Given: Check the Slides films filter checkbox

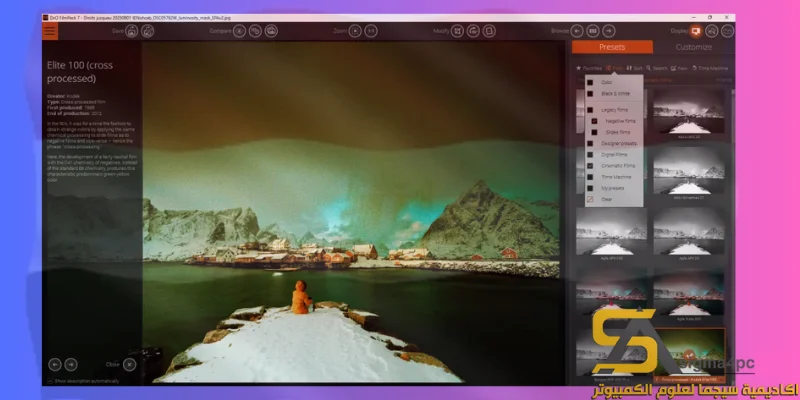Looking at the screenshot, I should coord(594,132).
